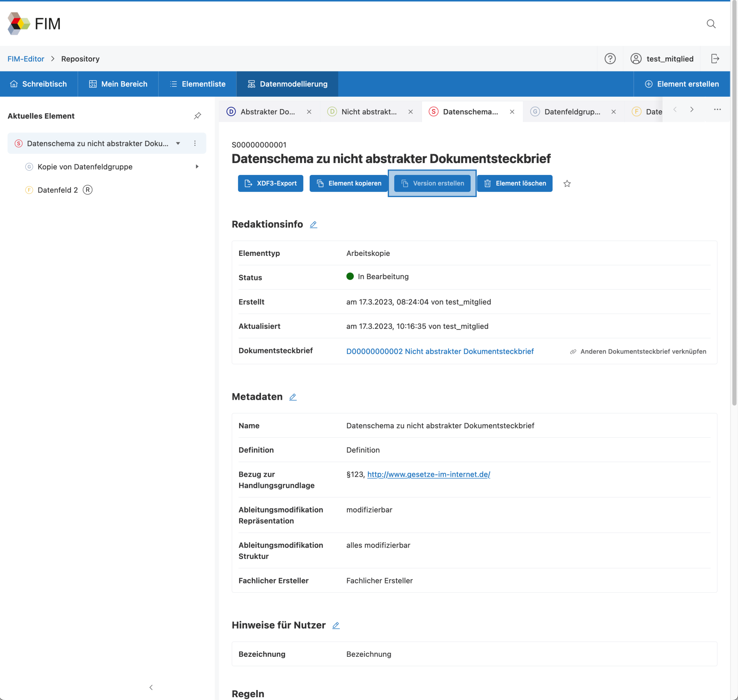
Task: Collapse the Datenschema tree node
Action: [178, 144]
